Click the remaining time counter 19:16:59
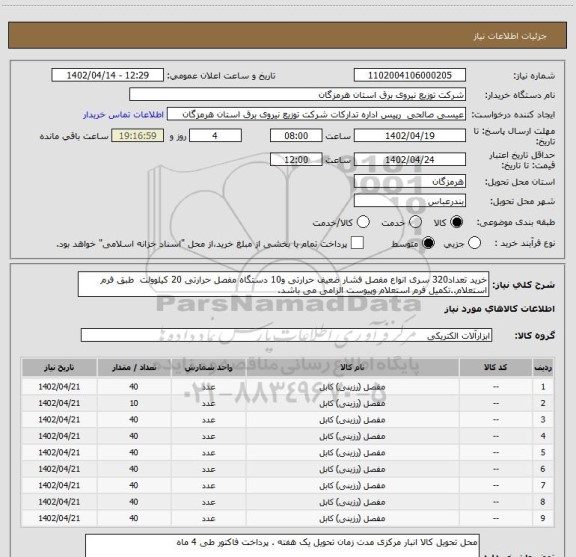This screenshot has height=557, width=576. click(x=138, y=136)
